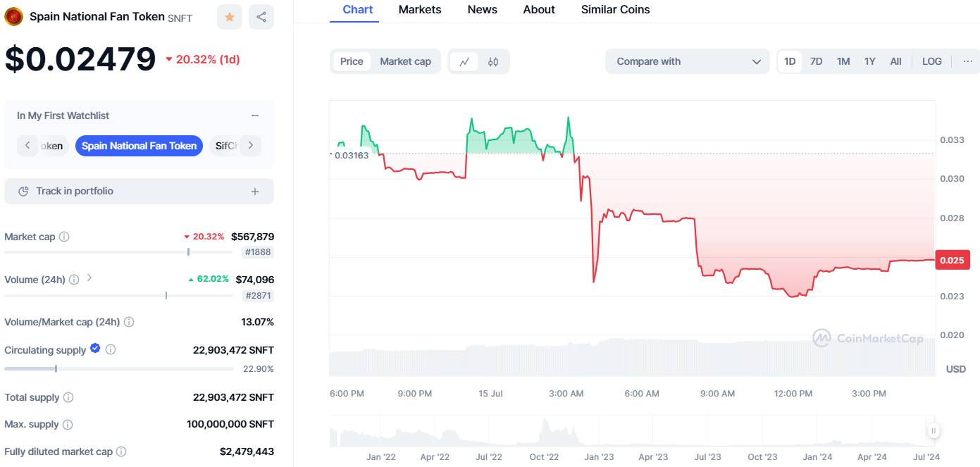Viewport: 980px width, 467px height.
Task: Select Price chart mode
Action: coord(352,61)
